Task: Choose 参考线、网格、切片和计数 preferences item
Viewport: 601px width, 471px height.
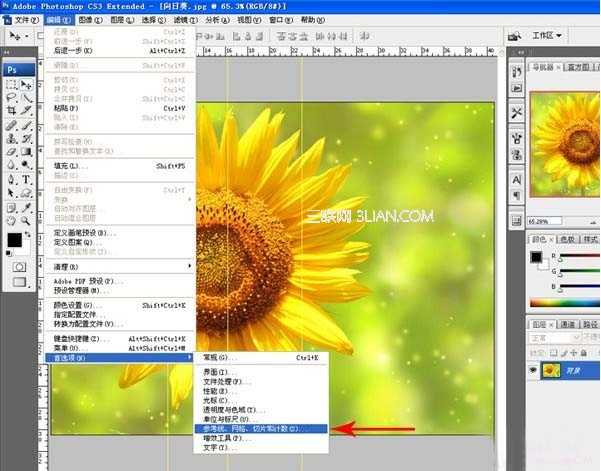Action: point(261,428)
